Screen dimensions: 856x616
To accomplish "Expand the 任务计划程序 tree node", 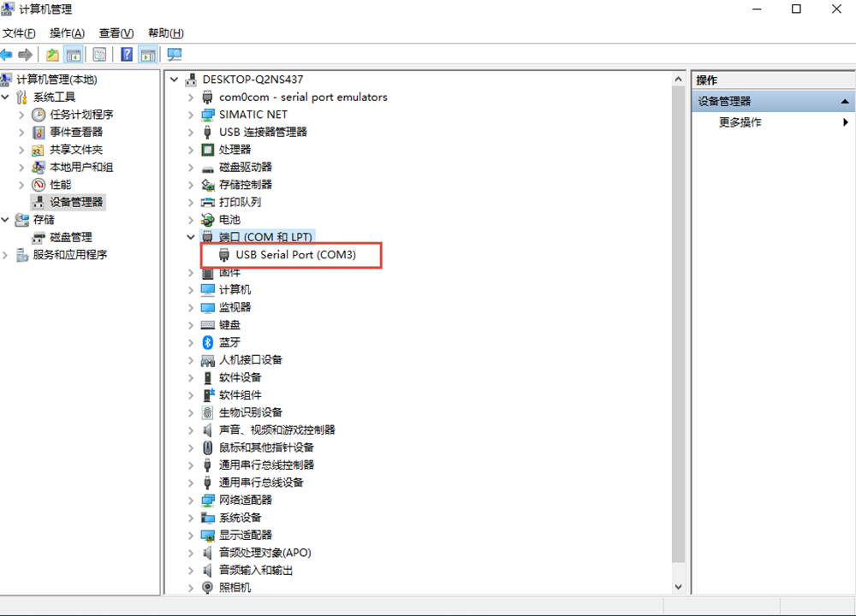I will coord(21,115).
